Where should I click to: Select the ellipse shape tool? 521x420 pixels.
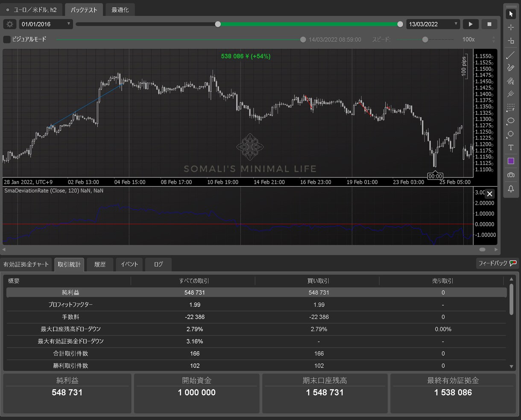(511, 121)
